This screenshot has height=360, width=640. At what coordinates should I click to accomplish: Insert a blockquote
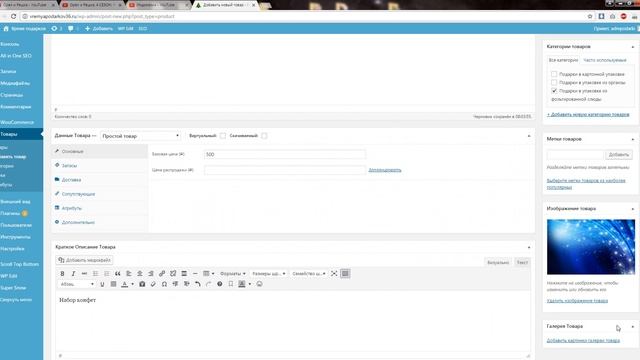click(118, 273)
